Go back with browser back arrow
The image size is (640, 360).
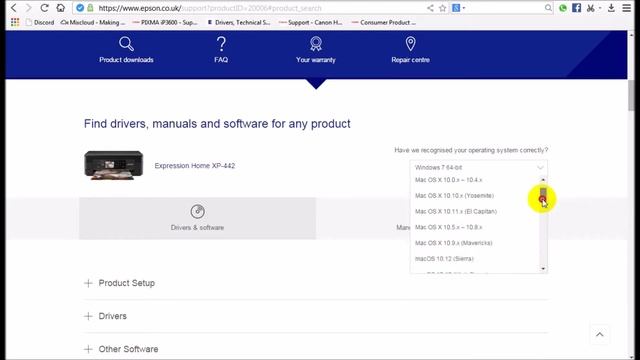pos(13,8)
